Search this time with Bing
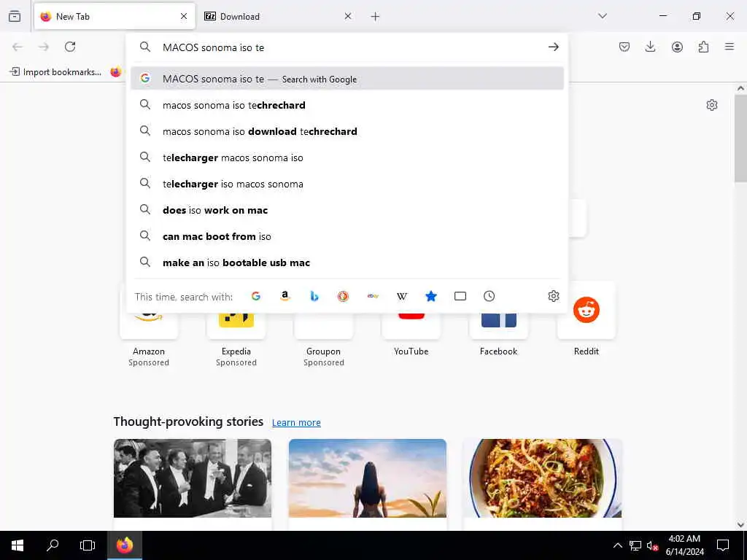 pyautogui.click(x=314, y=296)
